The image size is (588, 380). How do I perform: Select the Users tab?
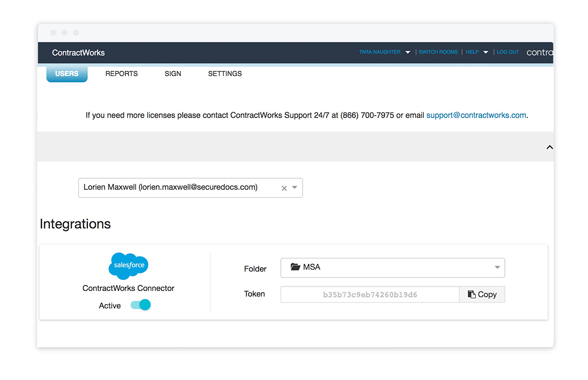click(67, 74)
